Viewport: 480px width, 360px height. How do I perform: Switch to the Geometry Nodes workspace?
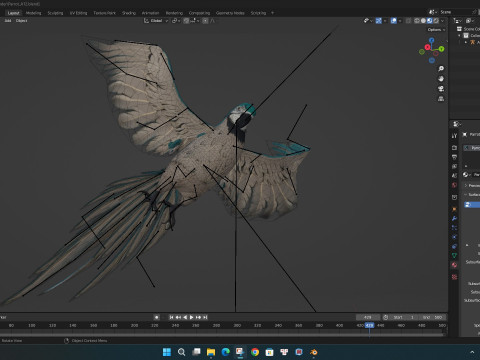(x=230, y=13)
